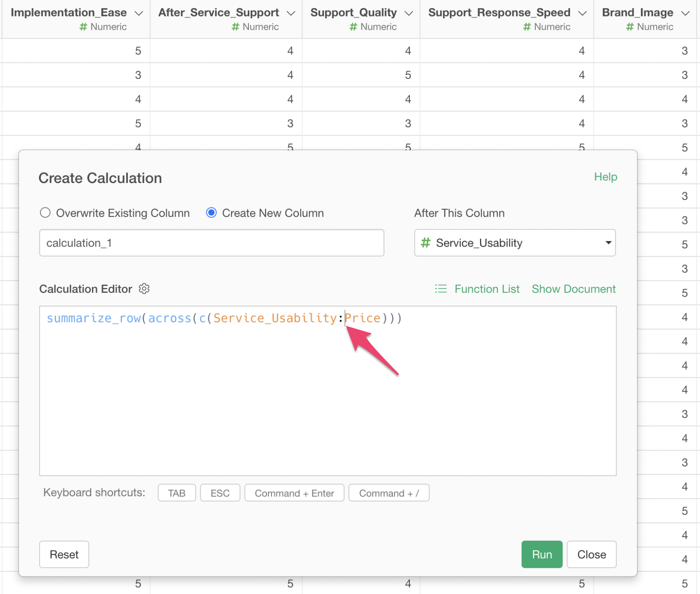700x594 pixels.
Task: Run the calculation
Action: [x=542, y=554]
